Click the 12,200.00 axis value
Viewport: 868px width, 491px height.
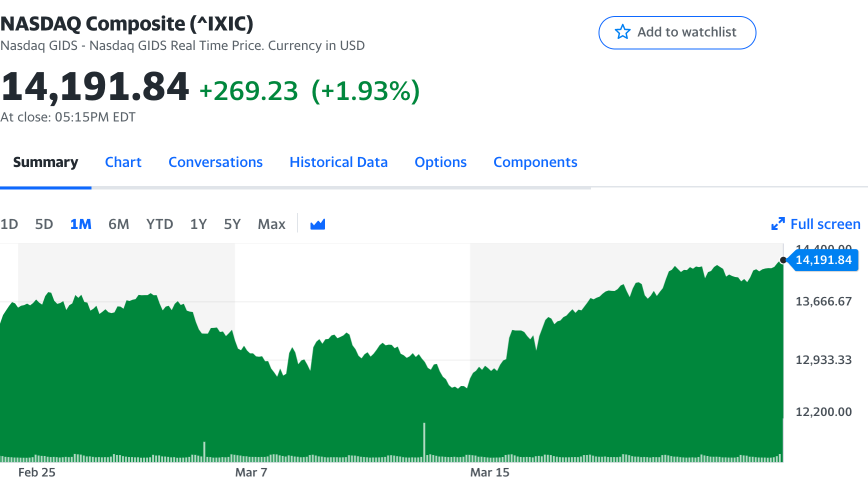point(823,412)
